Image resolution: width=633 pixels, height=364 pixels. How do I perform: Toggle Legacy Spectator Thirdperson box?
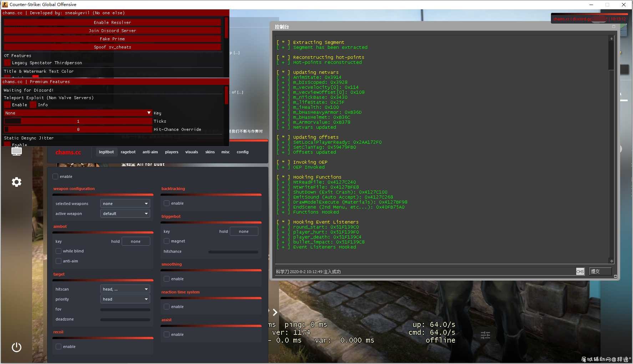click(7, 63)
